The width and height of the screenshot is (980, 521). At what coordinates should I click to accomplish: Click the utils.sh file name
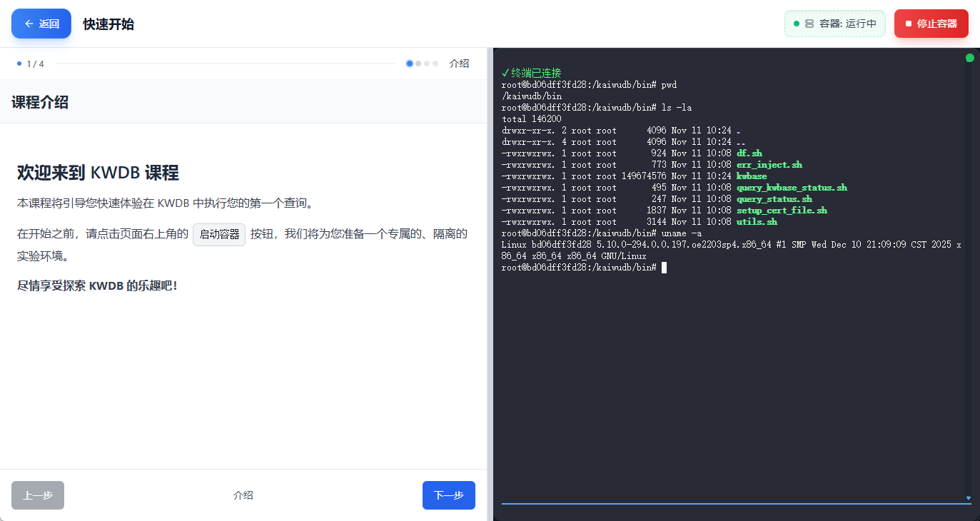(757, 222)
